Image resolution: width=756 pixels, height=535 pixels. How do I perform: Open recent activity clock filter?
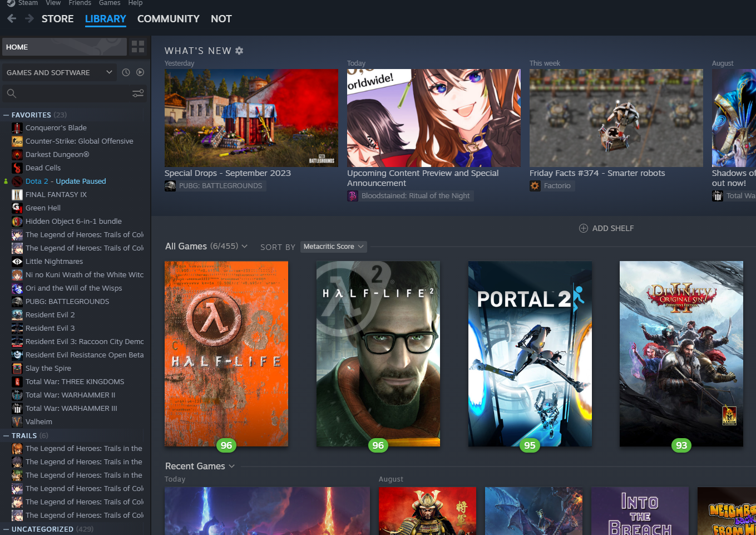(x=126, y=72)
